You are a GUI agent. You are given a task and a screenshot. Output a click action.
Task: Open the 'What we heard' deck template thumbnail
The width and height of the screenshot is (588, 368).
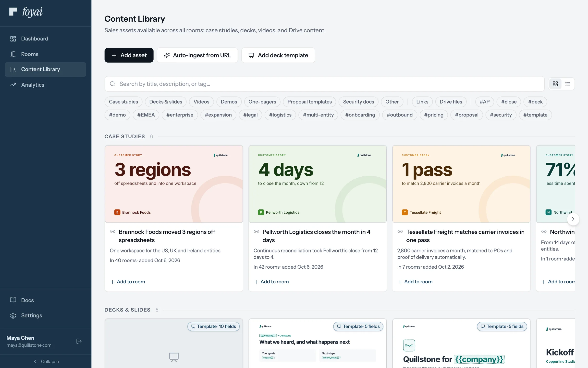pos(318,343)
